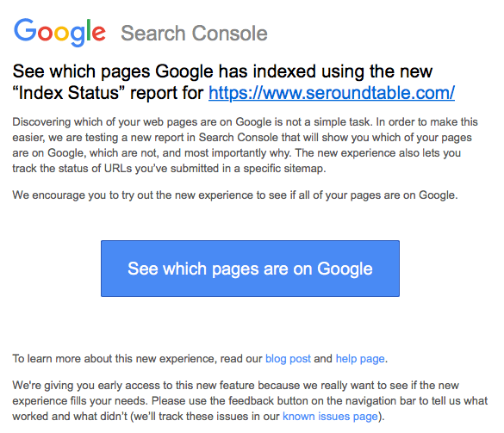504x433 pixels.
Task: Open the known issues page link
Action: click(330, 417)
